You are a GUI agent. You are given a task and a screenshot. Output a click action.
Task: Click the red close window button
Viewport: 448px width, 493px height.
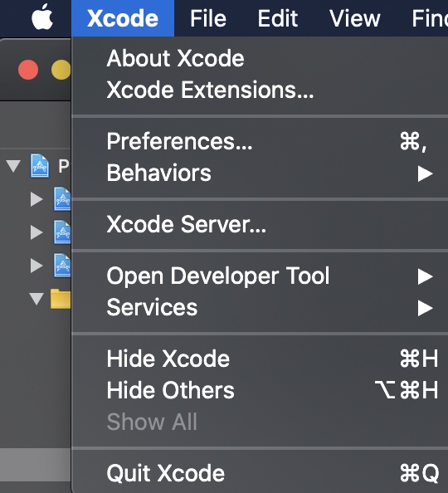(28, 70)
